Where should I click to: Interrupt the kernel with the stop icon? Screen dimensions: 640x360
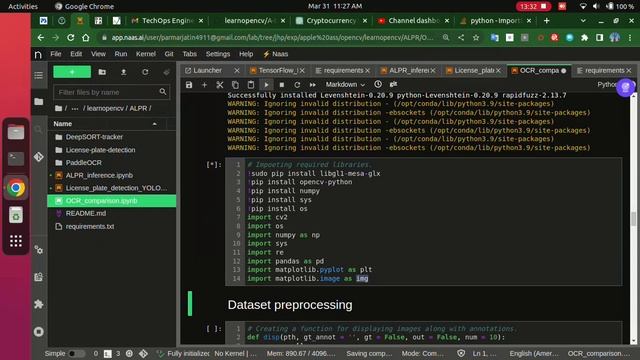tap(282, 84)
